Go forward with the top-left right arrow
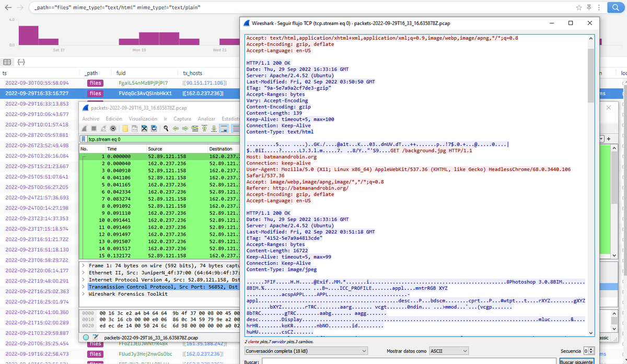This screenshot has width=627, height=364. (19, 8)
